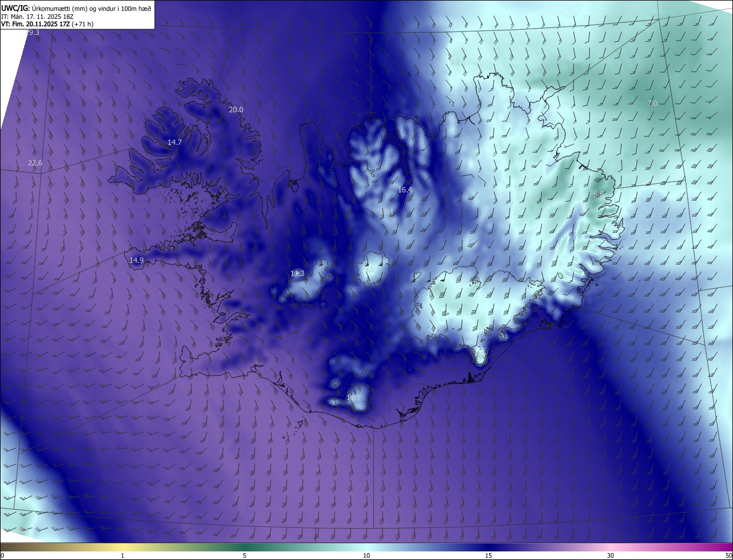Click the color scale tick label 0
The height and width of the screenshot is (560, 733).
[x=2, y=555]
